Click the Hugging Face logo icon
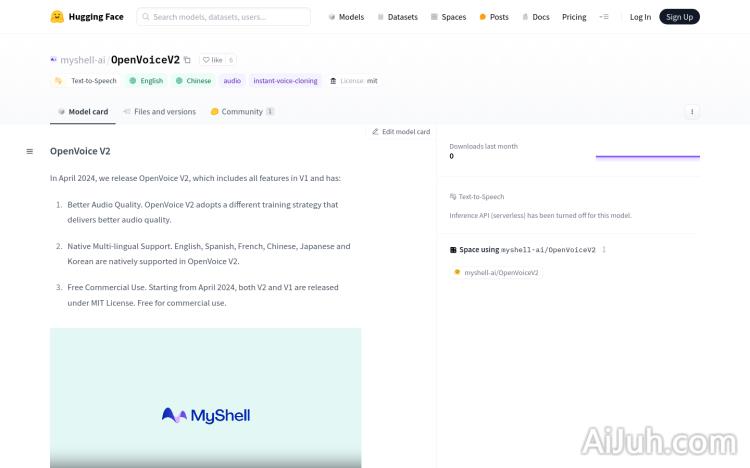Screen dimensions: 750x468 [57, 17]
